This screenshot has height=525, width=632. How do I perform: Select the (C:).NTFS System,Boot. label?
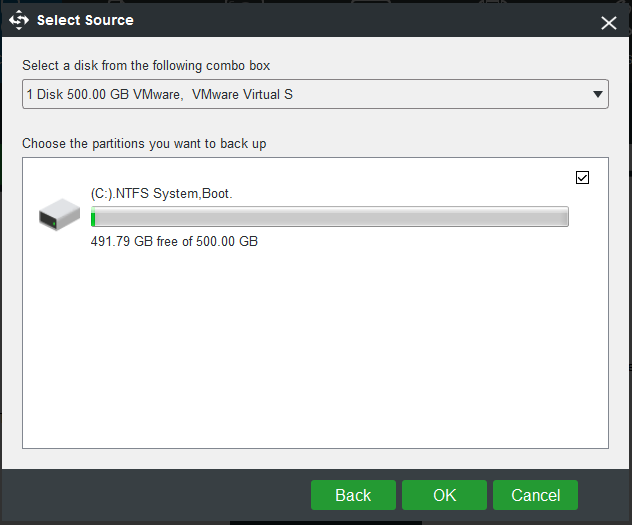(x=162, y=194)
